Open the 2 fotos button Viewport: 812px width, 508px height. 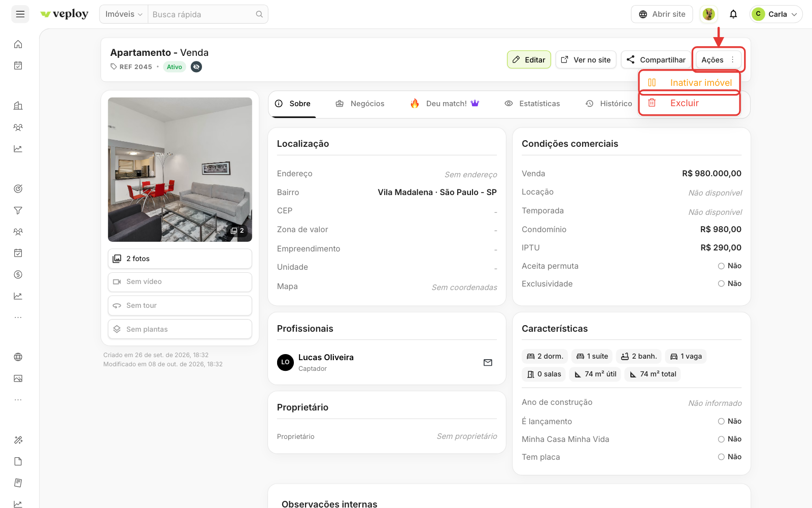[180, 259]
